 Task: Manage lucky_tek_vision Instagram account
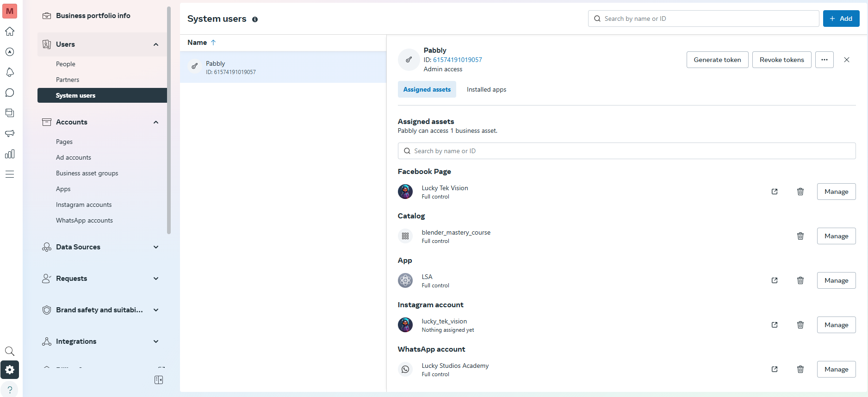click(836, 325)
